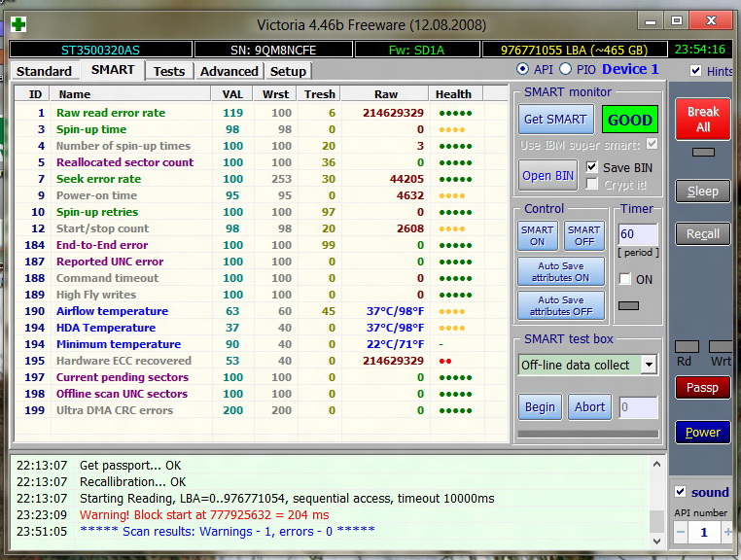
Task: Click the 976771055 LBA capacity field
Action: 574,50
